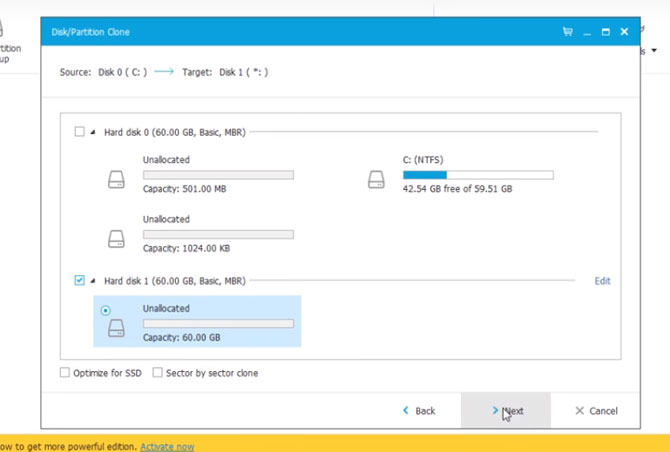Click the 60.00 GB unallocated drive icon
This screenshot has height=452, width=670.
point(116,328)
